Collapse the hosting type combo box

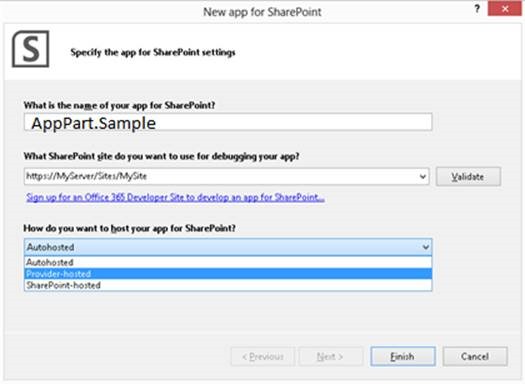click(228, 247)
